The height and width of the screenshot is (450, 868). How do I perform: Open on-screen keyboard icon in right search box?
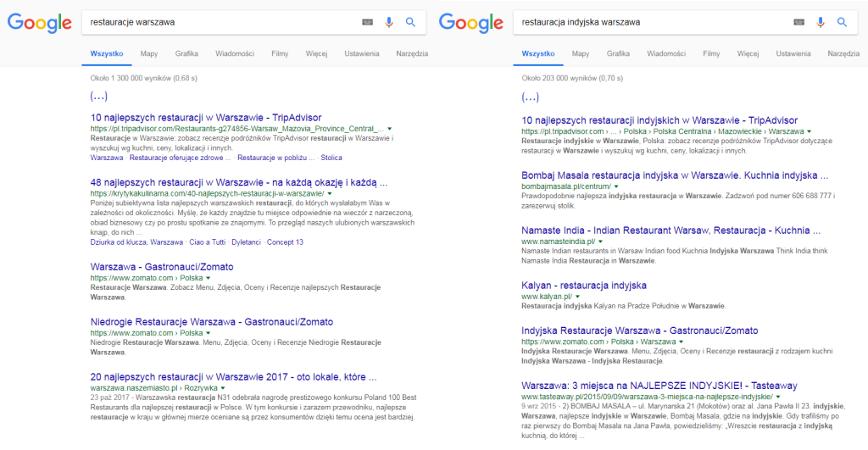click(x=798, y=22)
